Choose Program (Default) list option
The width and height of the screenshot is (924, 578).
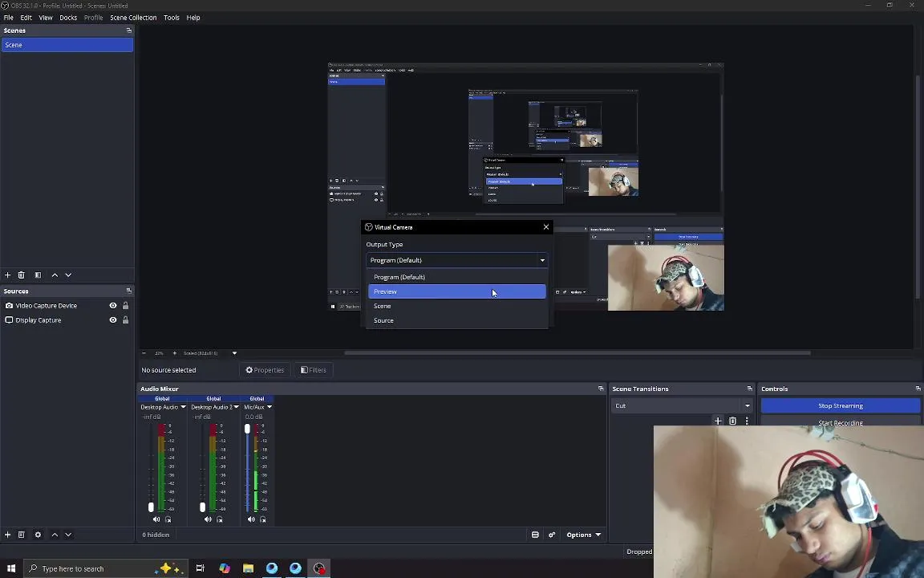click(456, 277)
